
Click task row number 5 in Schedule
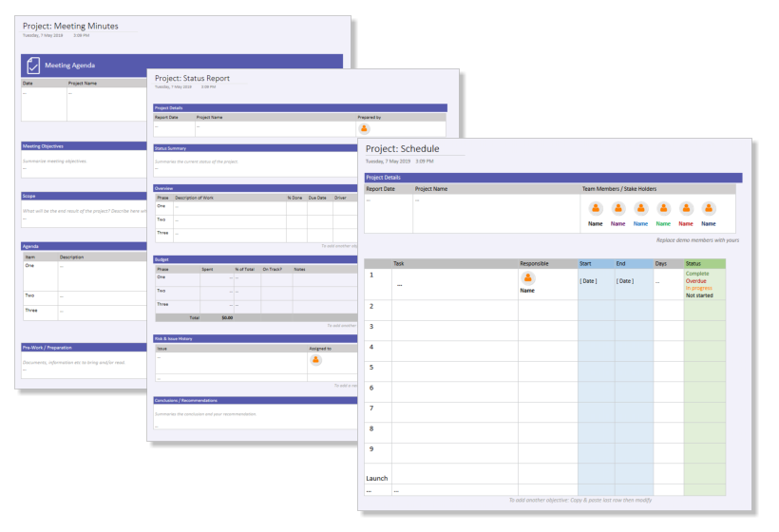(x=371, y=368)
